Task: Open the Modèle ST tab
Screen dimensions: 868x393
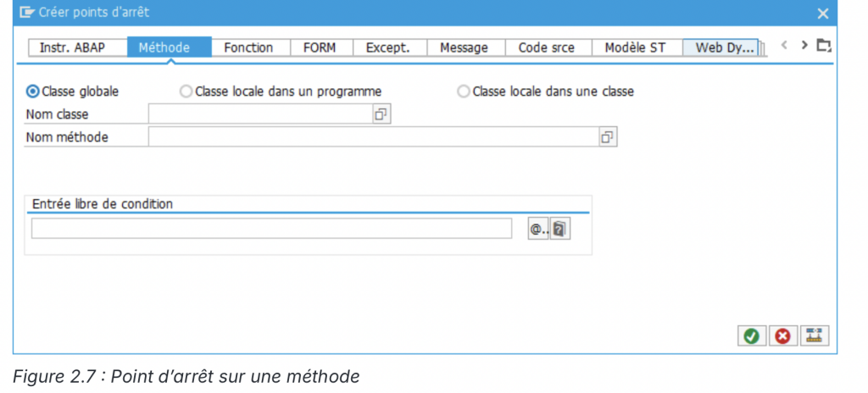Action: (635, 47)
